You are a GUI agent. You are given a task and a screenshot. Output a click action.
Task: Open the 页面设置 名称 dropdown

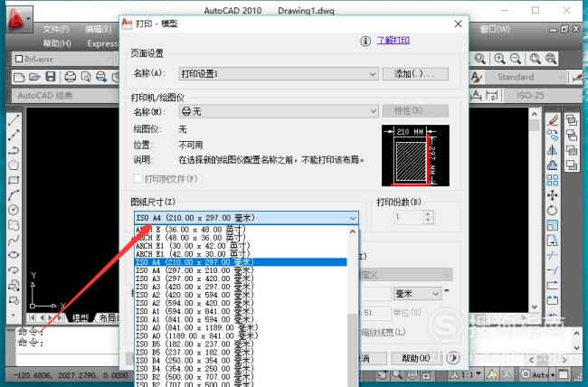tap(279, 74)
